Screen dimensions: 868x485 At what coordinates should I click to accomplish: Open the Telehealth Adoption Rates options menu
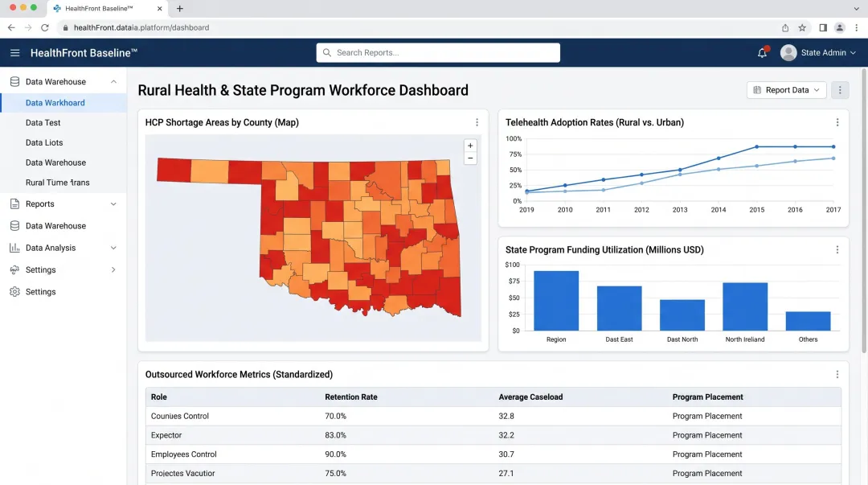point(837,122)
